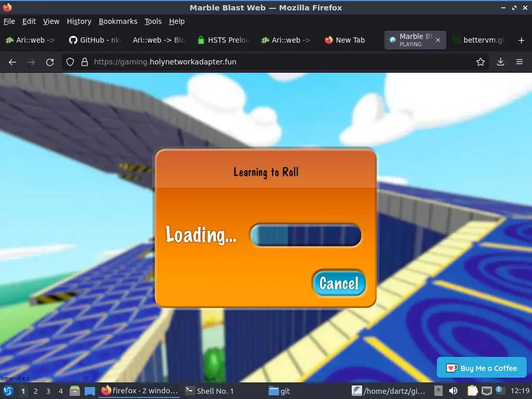Switch to workspace 1
The image size is (532, 399).
[x=23, y=391]
